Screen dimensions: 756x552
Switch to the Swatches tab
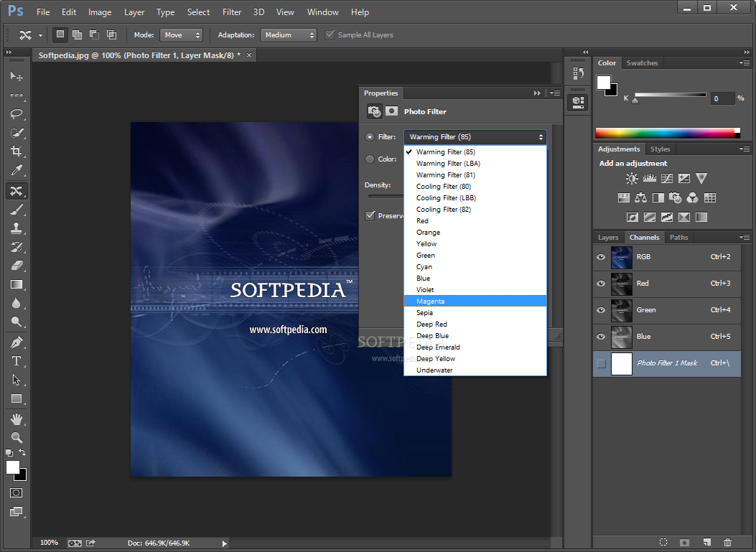coord(642,62)
